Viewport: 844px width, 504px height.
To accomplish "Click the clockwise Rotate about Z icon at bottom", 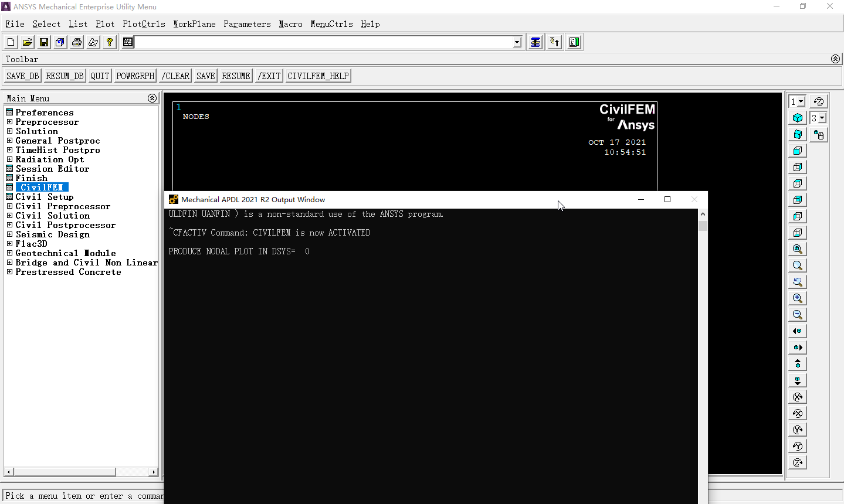I will coord(798,462).
